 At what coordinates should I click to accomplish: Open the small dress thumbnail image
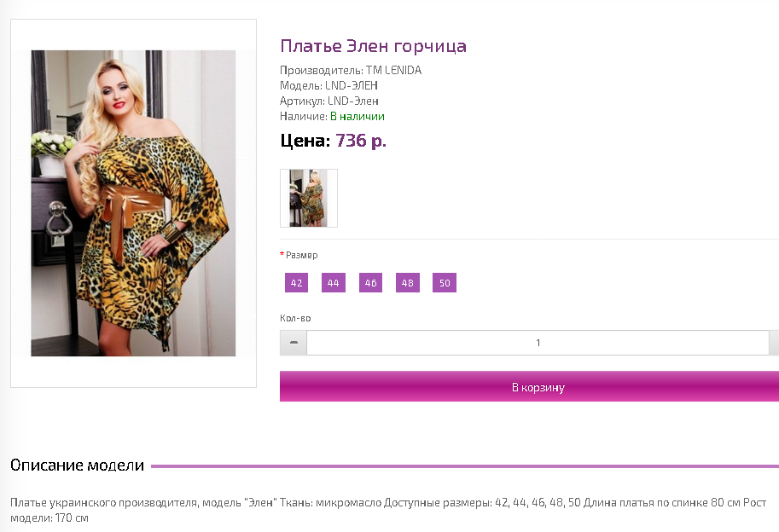click(309, 198)
